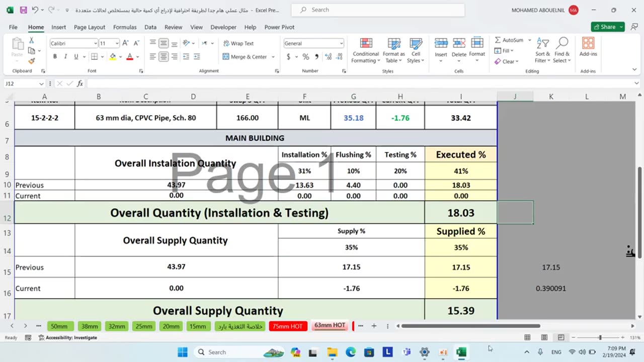Toggle middle vertical alignment

point(164,43)
